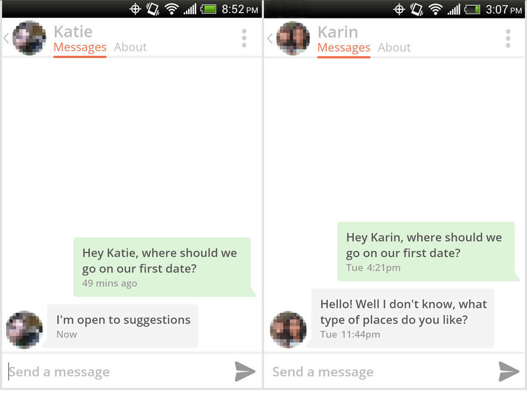This screenshot has height=420, width=527.
Task: Open the overflow menu in Karin's chat
Action: [508, 38]
